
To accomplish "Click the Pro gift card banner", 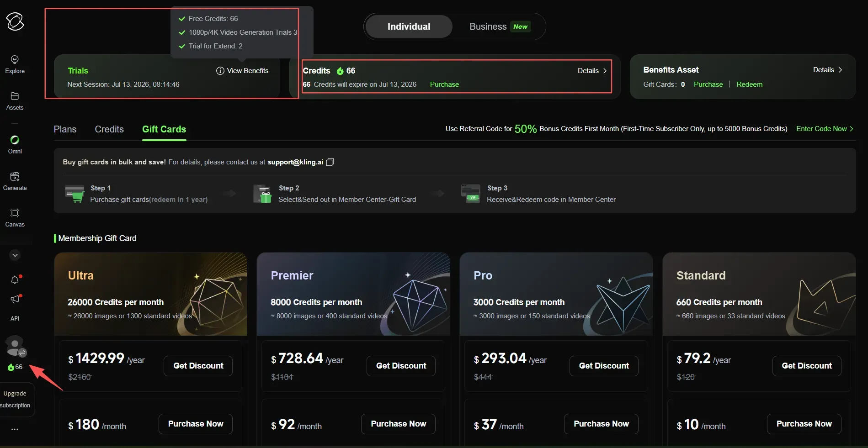I will tap(556, 294).
